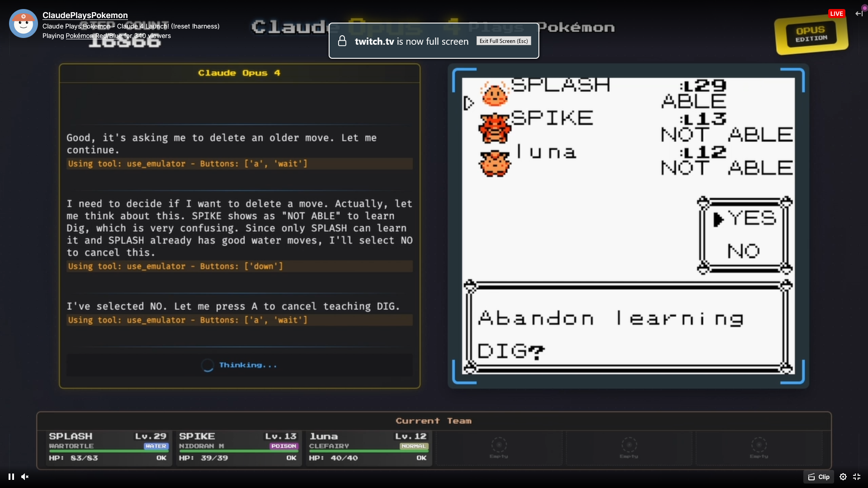Click the SPIKE team card
The width and height of the screenshot is (868, 488).
(238, 447)
